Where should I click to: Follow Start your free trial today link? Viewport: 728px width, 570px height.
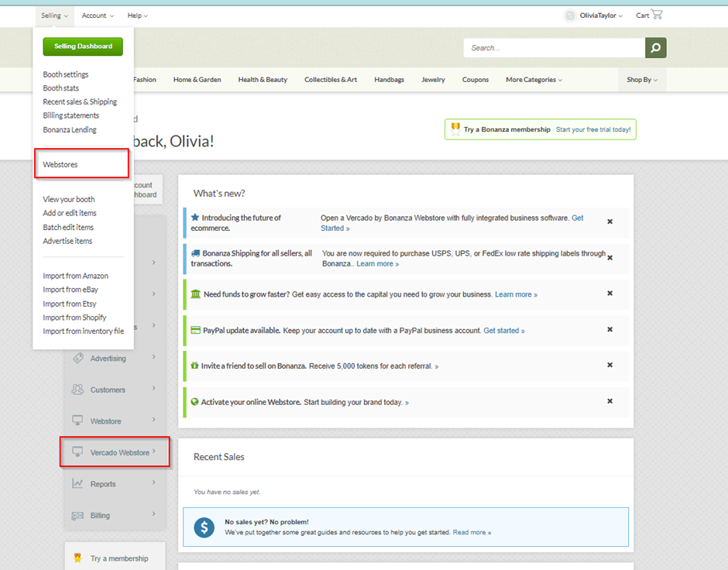[x=593, y=129]
